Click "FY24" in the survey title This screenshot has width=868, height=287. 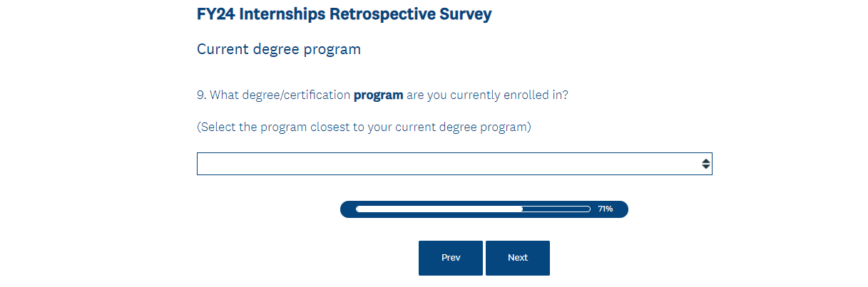tap(217, 14)
